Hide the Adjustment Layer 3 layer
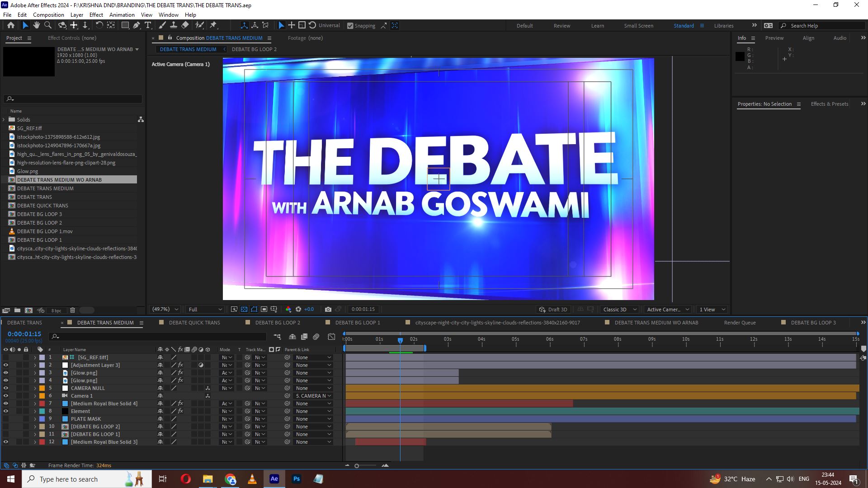 (6, 365)
